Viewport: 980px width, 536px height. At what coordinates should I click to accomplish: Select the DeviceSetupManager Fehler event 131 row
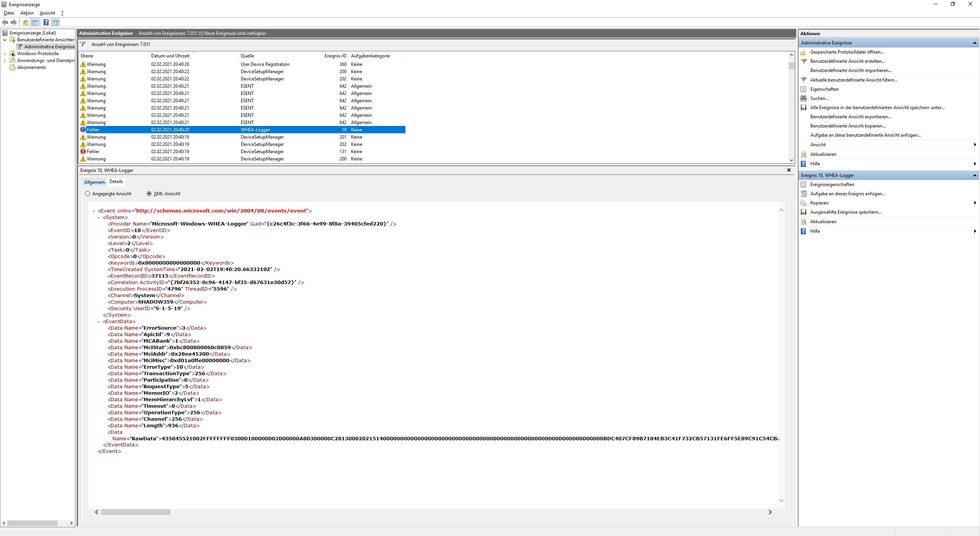(x=241, y=152)
